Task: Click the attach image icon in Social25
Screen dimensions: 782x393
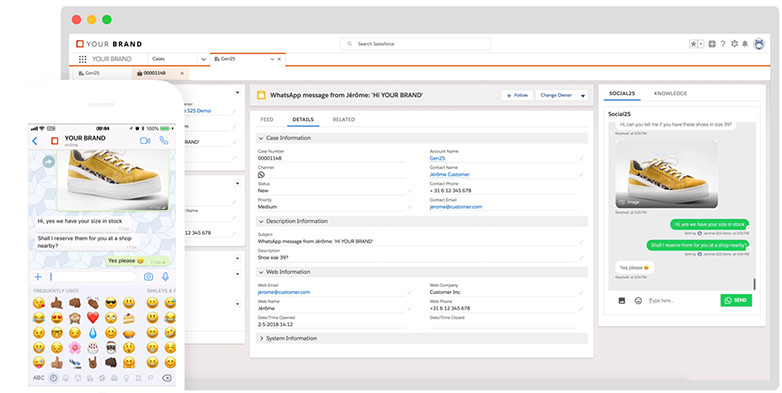Action: (x=621, y=301)
